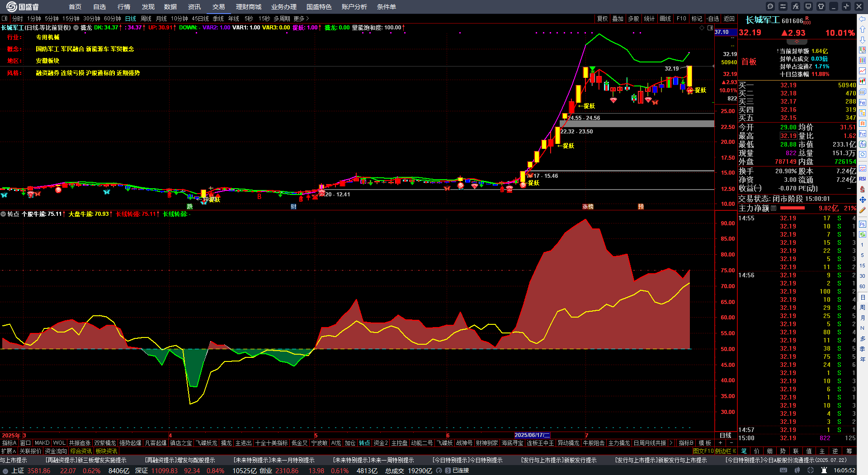Viewport: 868px width, 475px height.
Task: Open the 行情 menu
Action: click(x=124, y=7)
